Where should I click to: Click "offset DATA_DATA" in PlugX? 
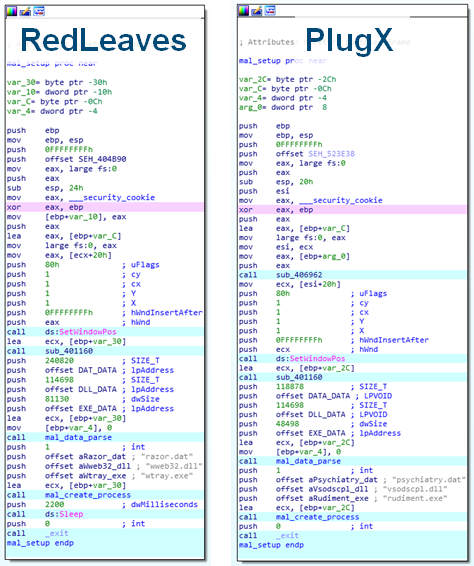point(313,396)
